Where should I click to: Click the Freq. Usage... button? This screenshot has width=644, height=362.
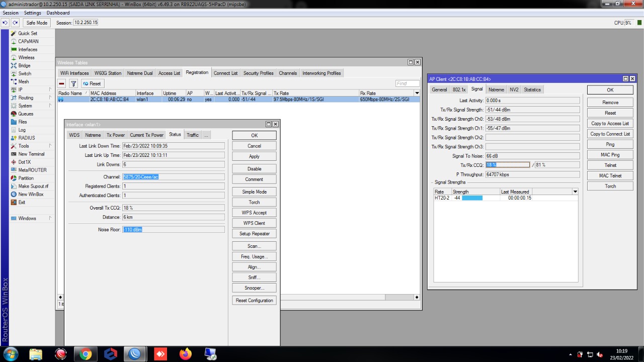[254, 256]
